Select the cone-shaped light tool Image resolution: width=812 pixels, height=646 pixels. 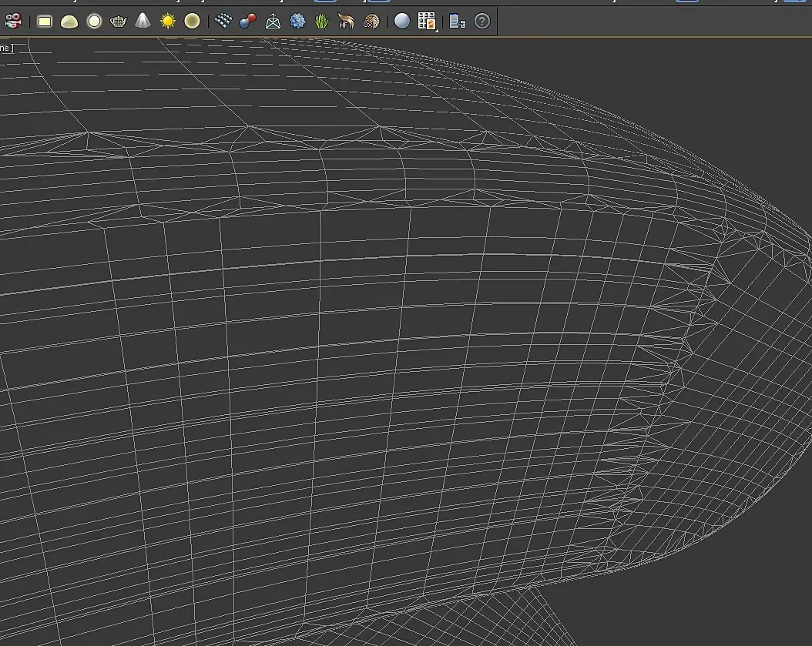[143, 21]
